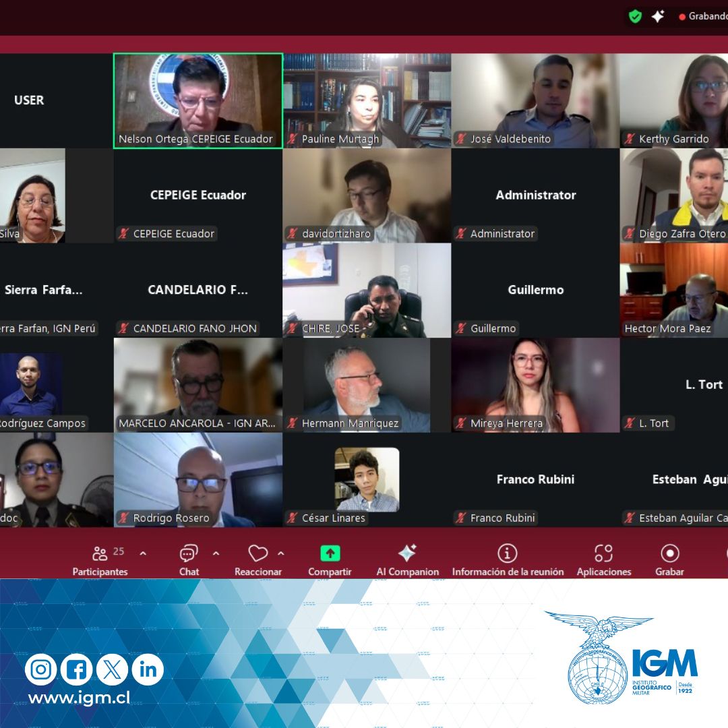Click muted mic icon beside Administrator label
The height and width of the screenshot is (728, 728).
click(460, 233)
